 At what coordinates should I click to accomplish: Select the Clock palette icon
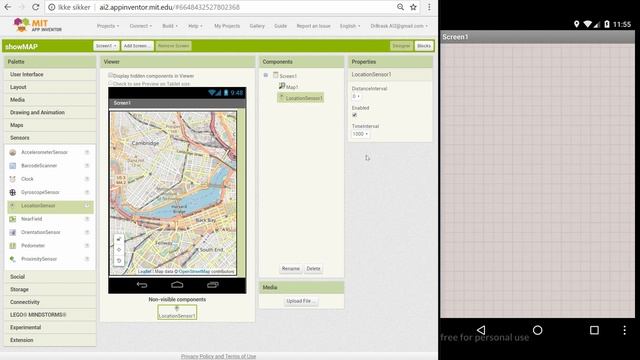(13, 179)
